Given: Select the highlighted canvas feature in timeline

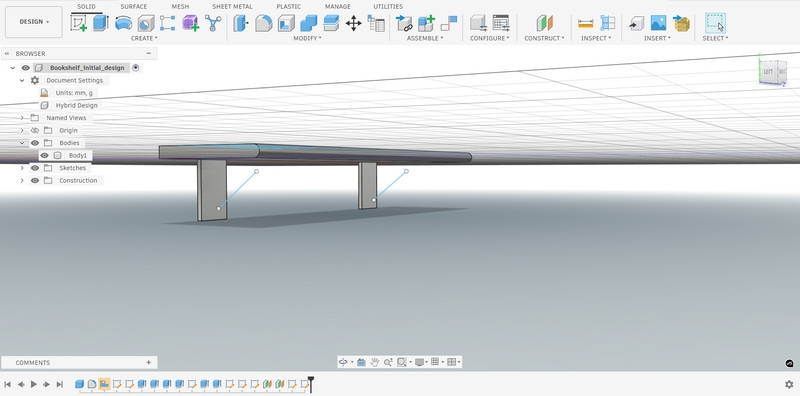Looking at the screenshot, I should click(x=105, y=384).
